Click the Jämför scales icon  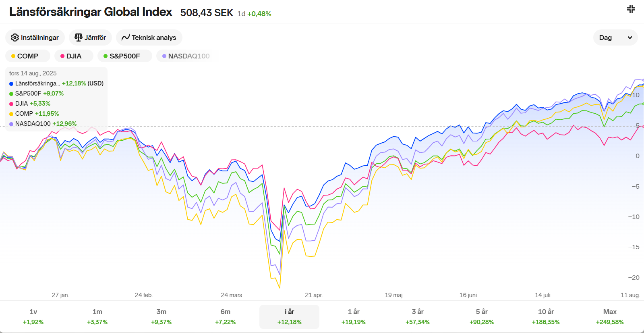tap(79, 37)
